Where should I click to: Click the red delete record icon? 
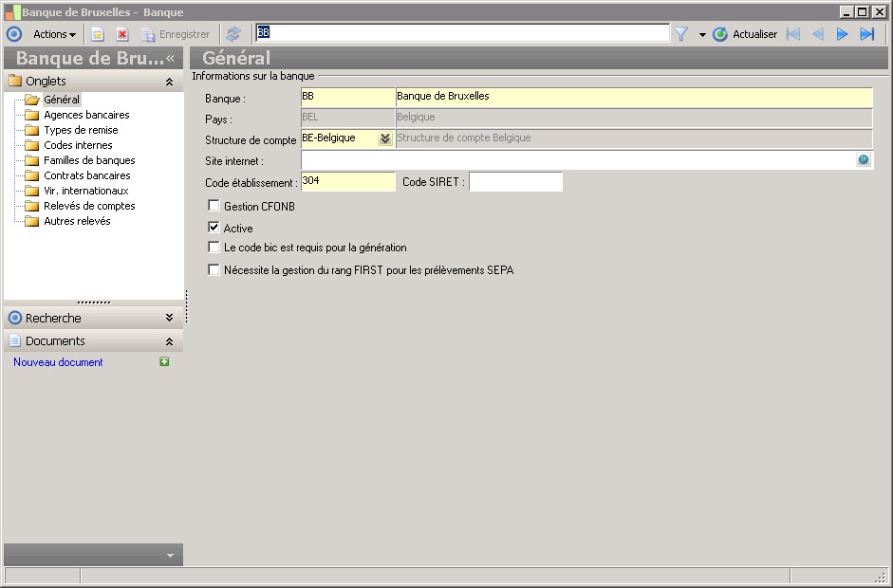click(121, 34)
